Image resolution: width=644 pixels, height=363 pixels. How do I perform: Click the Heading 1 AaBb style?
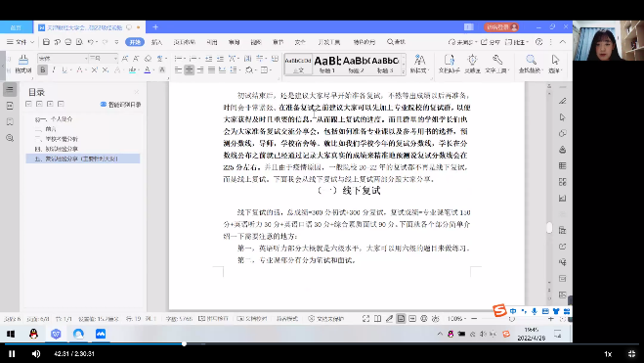coord(327,64)
